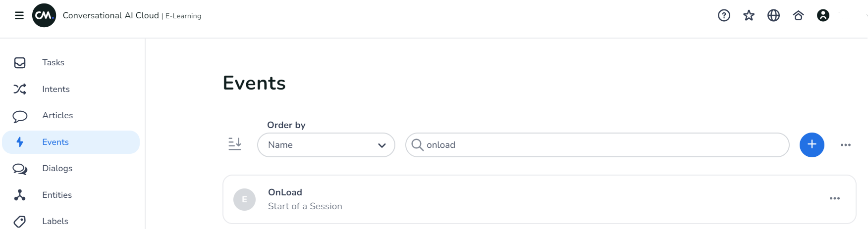Open the Order by Name dropdown
The width and height of the screenshot is (868, 229).
(x=326, y=145)
